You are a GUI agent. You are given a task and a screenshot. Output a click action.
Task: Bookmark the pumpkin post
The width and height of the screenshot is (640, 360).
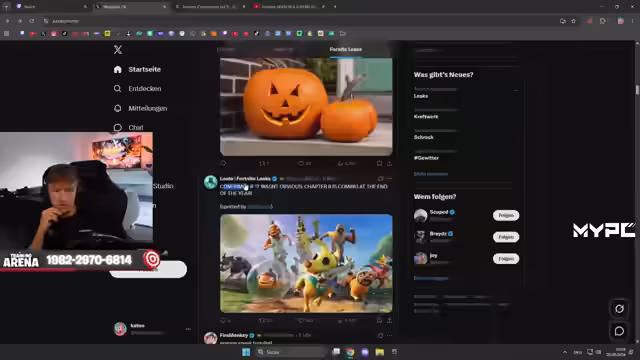point(379,163)
